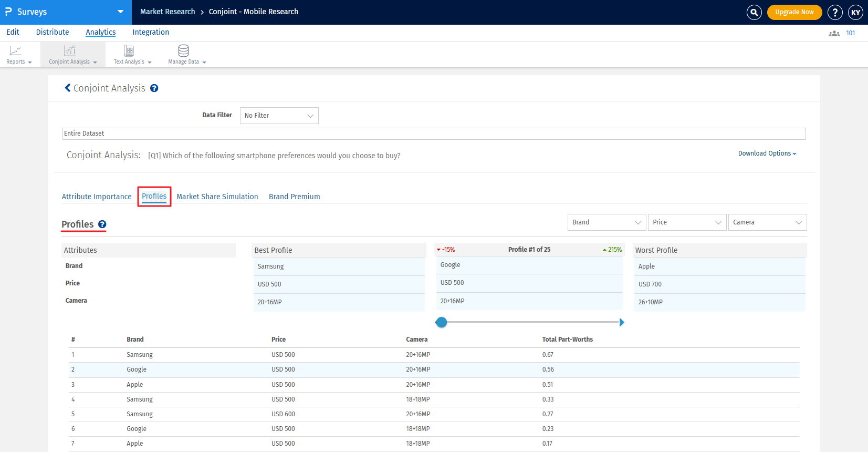Image resolution: width=868 pixels, height=452 pixels.
Task: Click Google in Profile #1 of 25 card
Action: pyautogui.click(x=451, y=265)
